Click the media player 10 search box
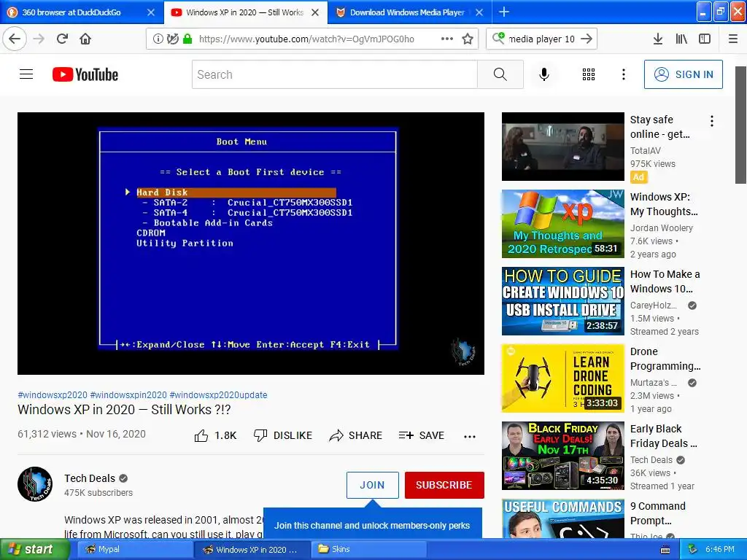This screenshot has height=560, width=747. tap(542, 39)
